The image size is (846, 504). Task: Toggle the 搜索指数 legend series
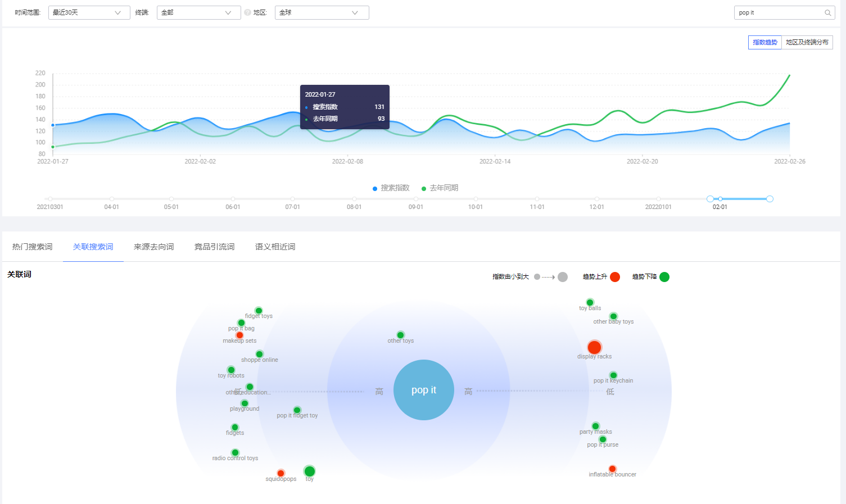(391, 188)
